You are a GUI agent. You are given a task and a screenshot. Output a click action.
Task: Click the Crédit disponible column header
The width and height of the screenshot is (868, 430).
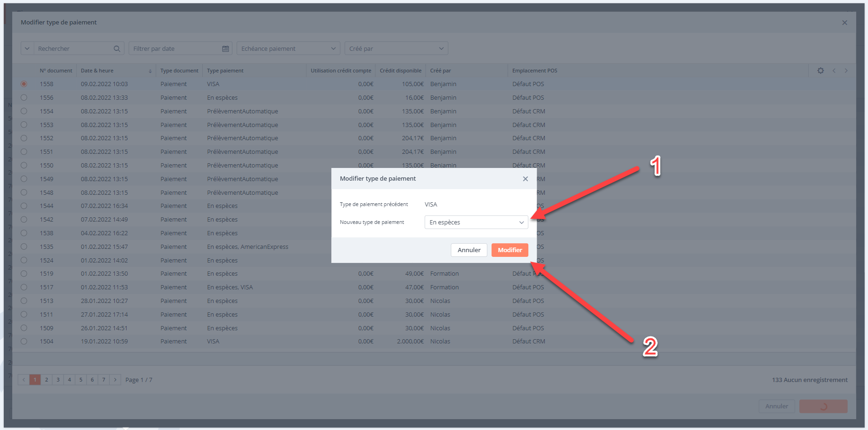401,71
